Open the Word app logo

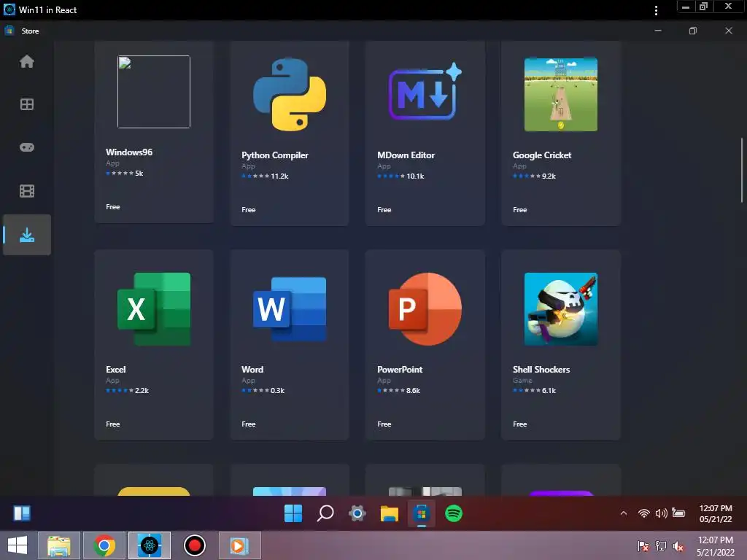pyautogui.click(x=290, y=309)
